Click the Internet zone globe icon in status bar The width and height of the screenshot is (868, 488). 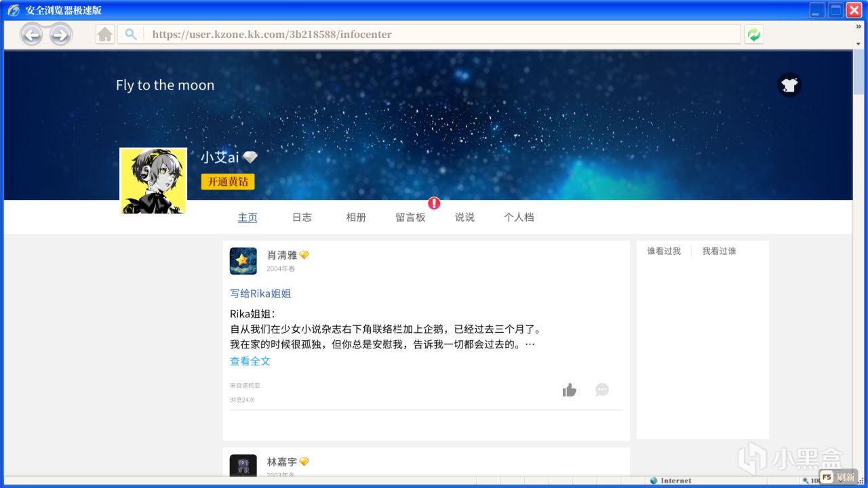point(654,481)
